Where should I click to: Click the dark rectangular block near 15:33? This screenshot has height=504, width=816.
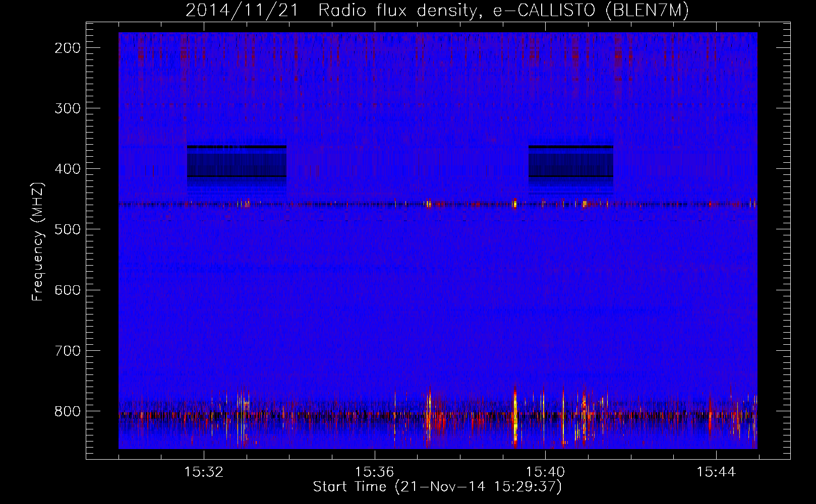(237, 165)
